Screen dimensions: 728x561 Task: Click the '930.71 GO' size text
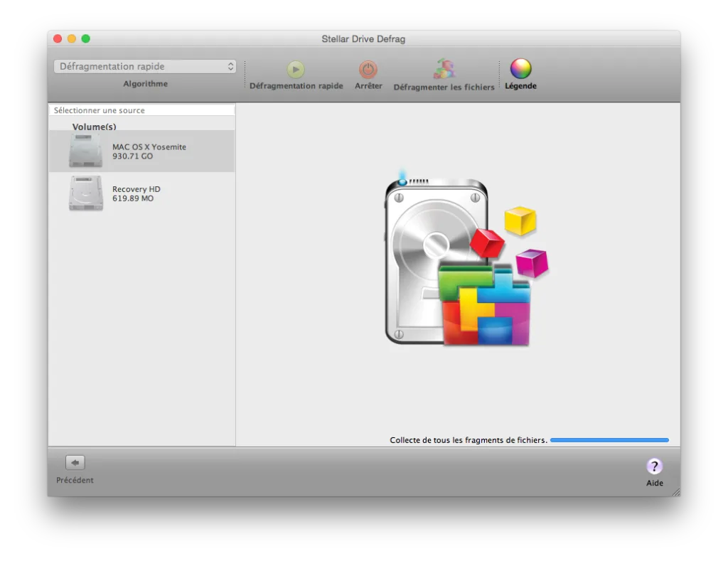coord(132,156)
